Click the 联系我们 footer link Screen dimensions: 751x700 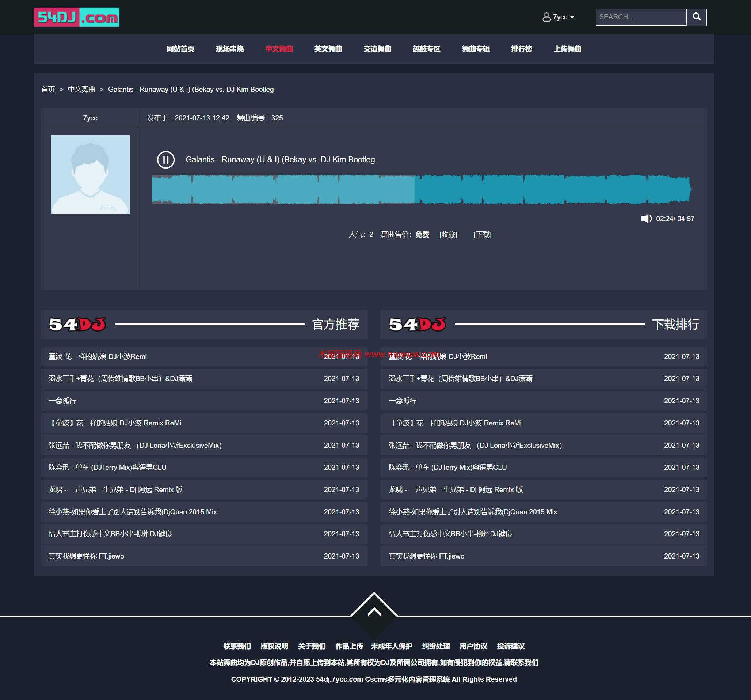click(x=237, y=646)
